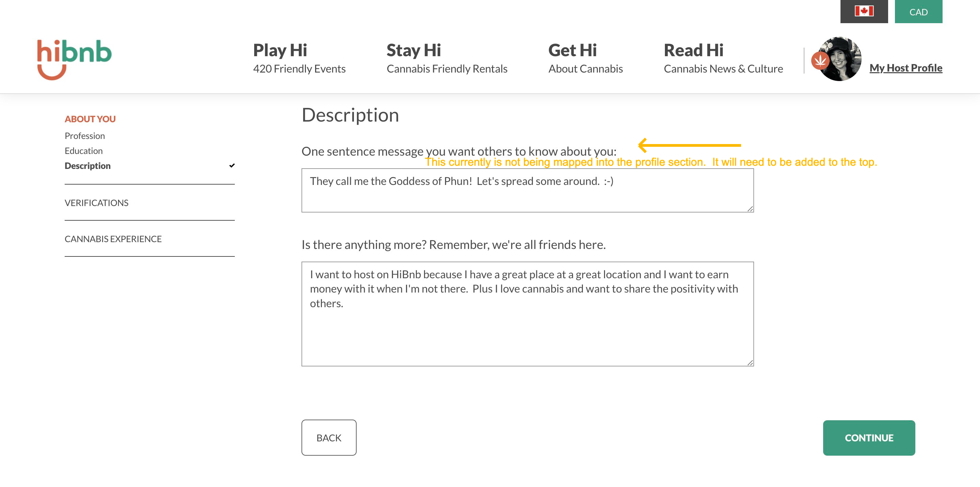Click the resize grip of the first textarea
Image resolution: width=980 pixels, height=487 pixels.
pyautogui.click(x=750, y=209)
